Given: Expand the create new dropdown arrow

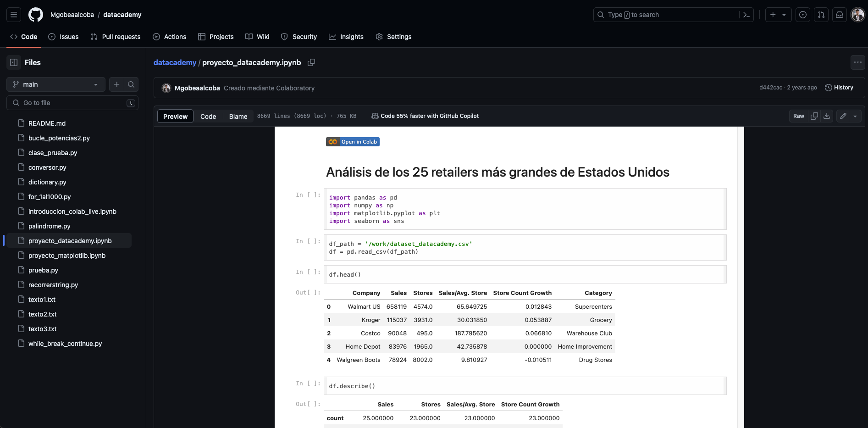Looking at the screenshot, I should (784, 15).
